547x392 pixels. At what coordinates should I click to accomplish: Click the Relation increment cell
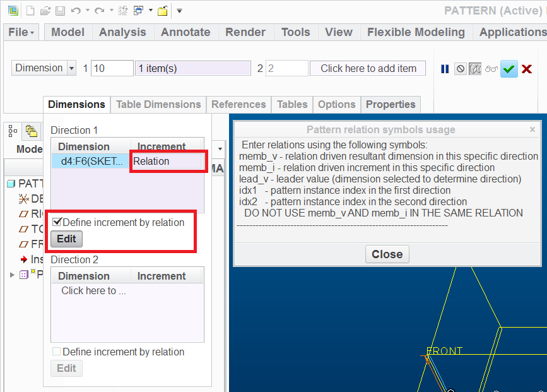click(x=168, y=161)
